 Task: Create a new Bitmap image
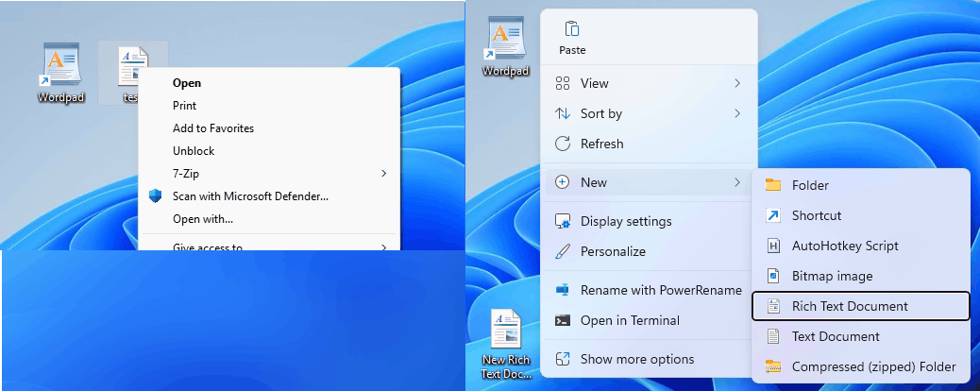tap(832, 276)
